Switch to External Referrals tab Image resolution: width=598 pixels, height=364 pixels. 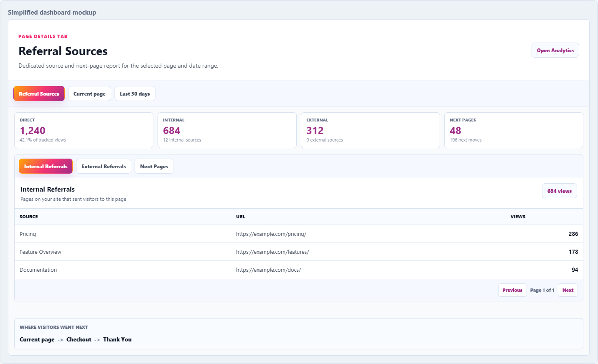coord(104,166)
